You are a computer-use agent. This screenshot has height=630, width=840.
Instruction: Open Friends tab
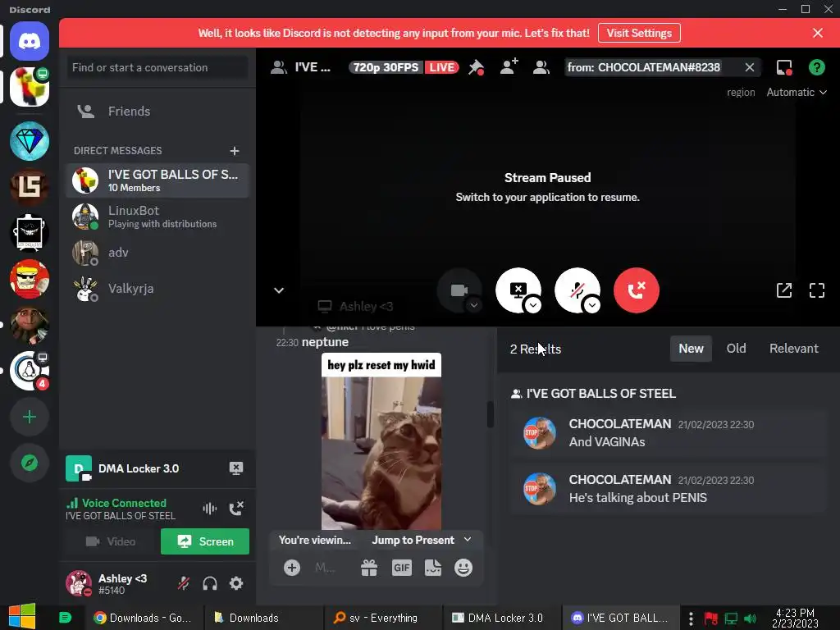(x=157, y=112)
